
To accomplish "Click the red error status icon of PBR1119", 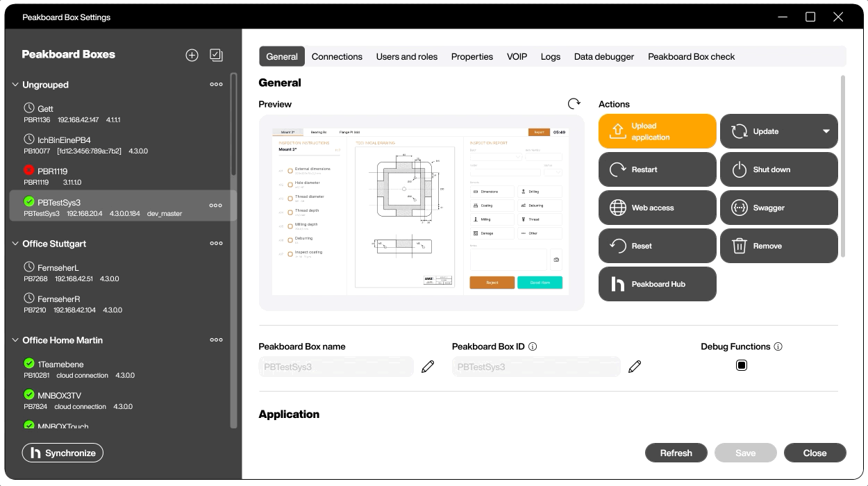I will pyautogui.click(x=29, y=170).
